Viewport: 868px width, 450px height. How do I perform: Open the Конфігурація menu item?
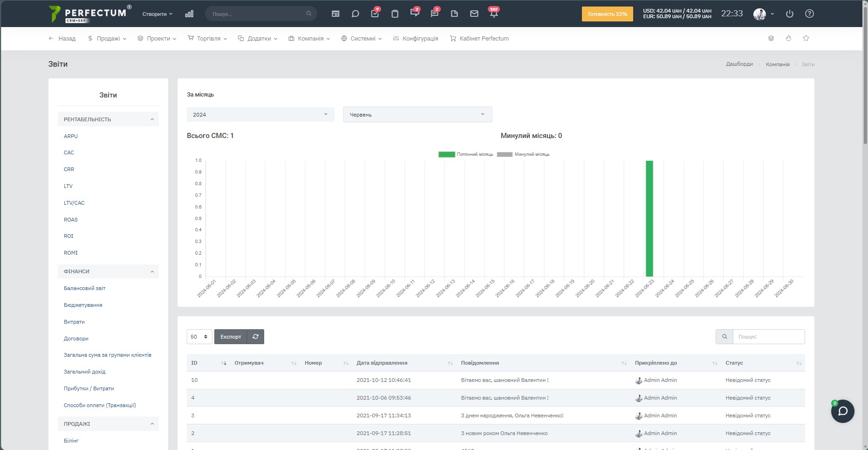[416, 39]
